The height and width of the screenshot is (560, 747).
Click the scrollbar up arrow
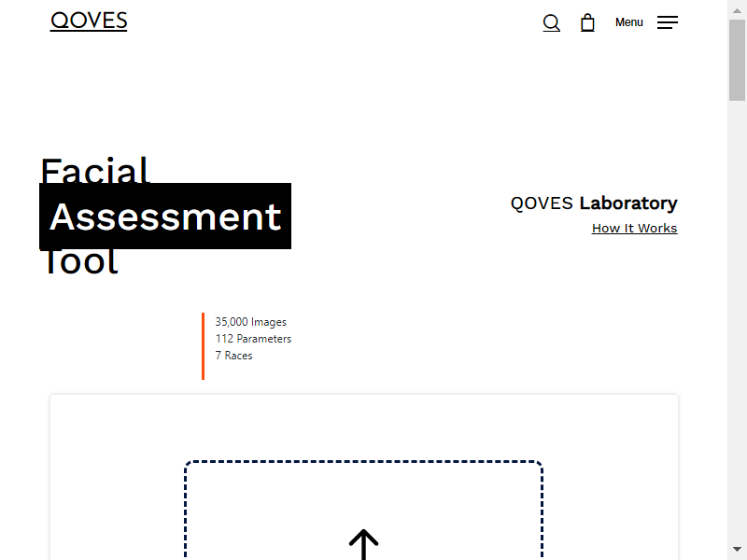(x=737, y=10)
